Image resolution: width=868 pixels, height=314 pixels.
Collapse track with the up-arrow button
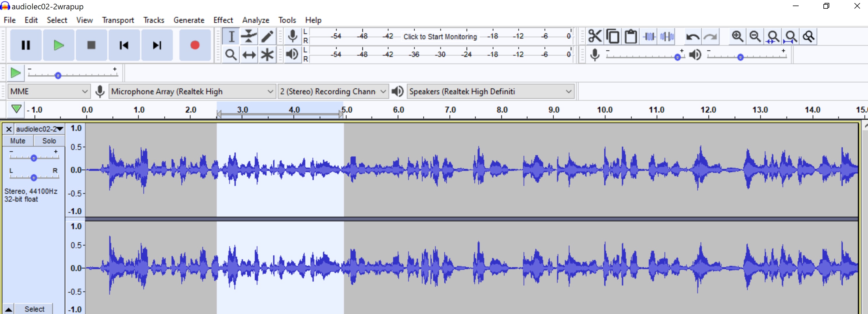pos(8,309)
